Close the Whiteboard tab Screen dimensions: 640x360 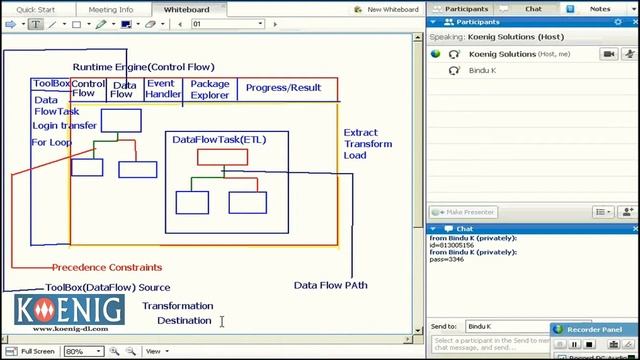tap(223, 6)
